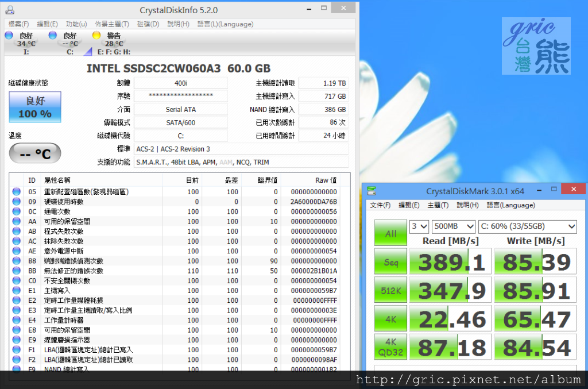Start the 4K QD32 benchmark test

390,348
